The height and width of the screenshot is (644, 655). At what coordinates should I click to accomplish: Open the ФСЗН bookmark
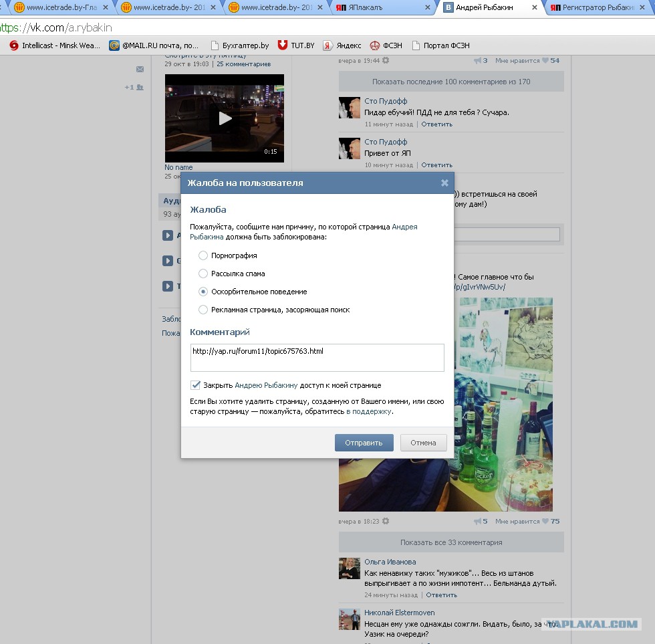[x=386, y=45]
